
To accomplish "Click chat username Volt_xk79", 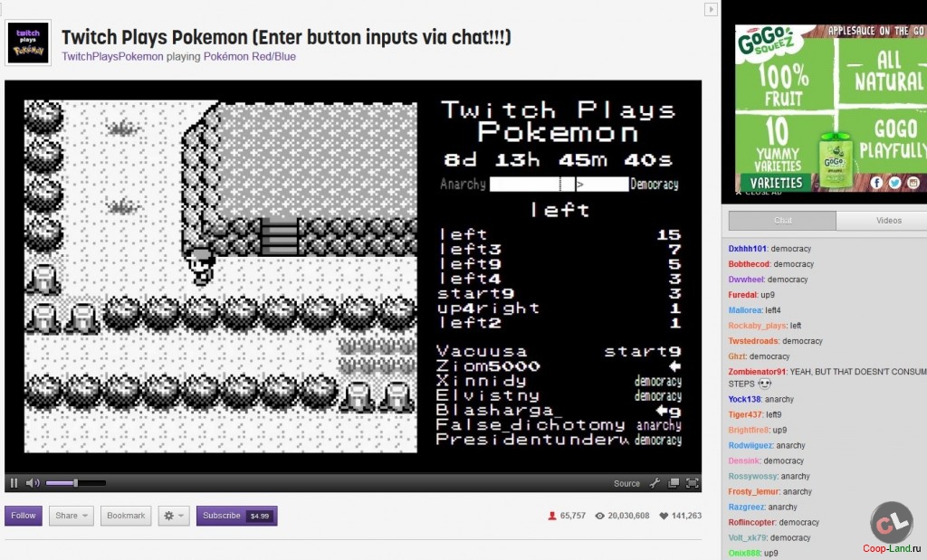I will 748,537.
